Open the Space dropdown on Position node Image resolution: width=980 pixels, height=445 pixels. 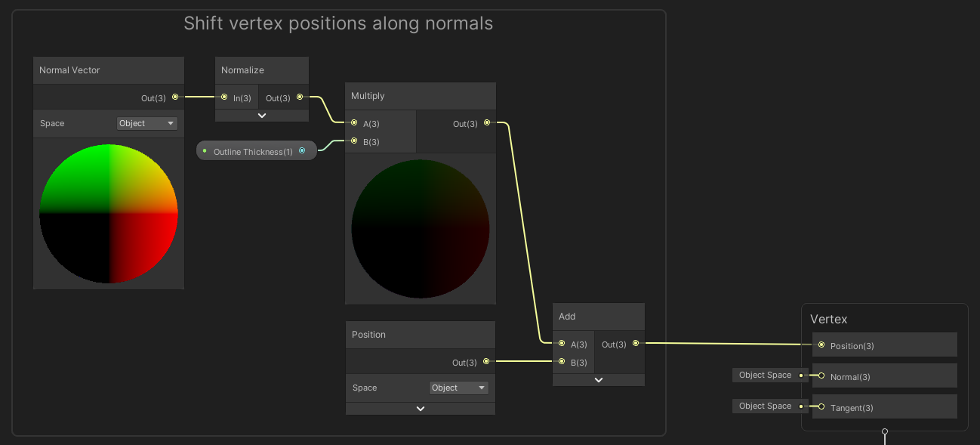click(x=458, y=388)
